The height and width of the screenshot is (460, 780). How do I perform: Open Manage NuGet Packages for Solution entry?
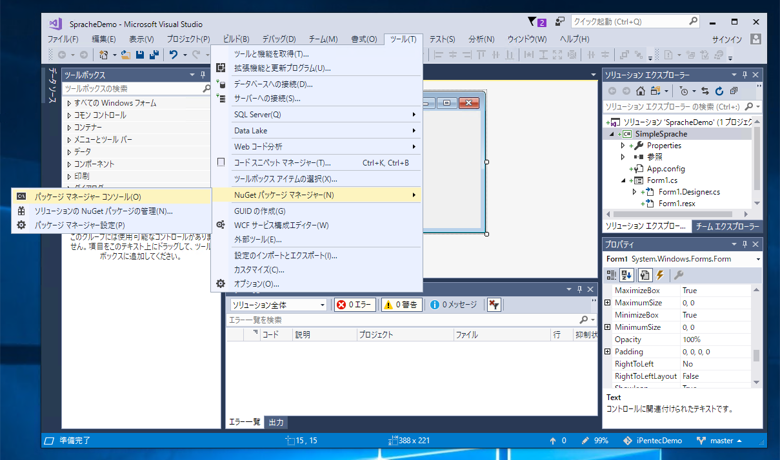[111, 211]
